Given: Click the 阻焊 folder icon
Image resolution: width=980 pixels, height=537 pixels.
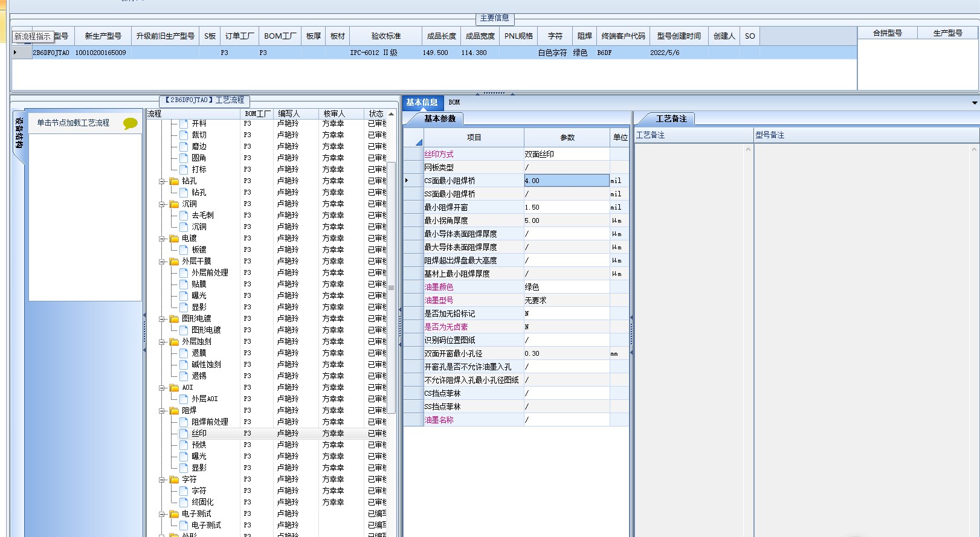Looking at the screenshot, I should [174, 410].
